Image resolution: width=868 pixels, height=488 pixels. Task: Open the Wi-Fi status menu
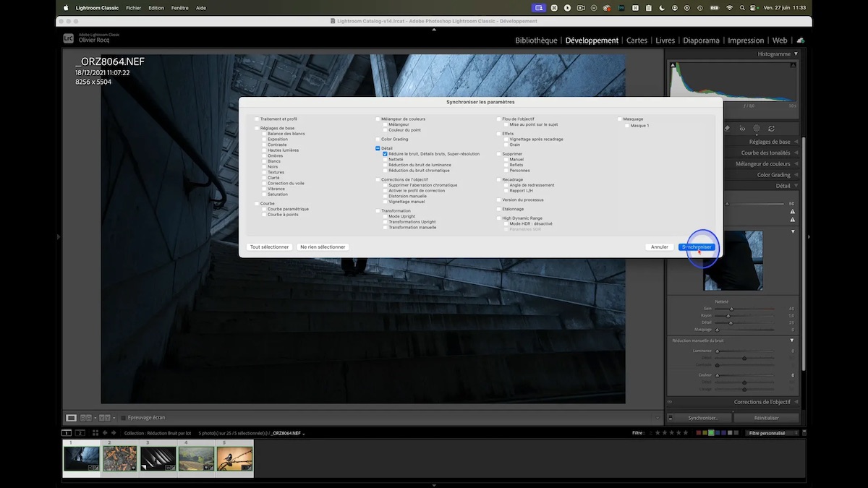(730, 7)
